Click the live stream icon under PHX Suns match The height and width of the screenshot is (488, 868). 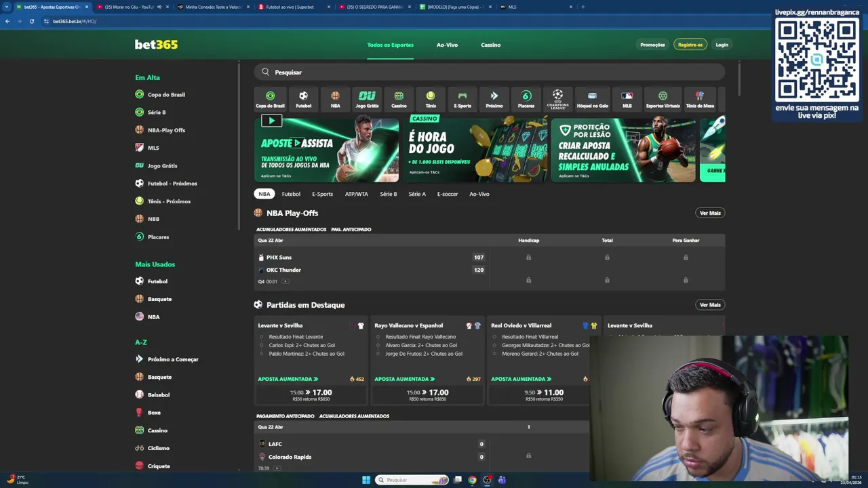[x=285, y=281]
